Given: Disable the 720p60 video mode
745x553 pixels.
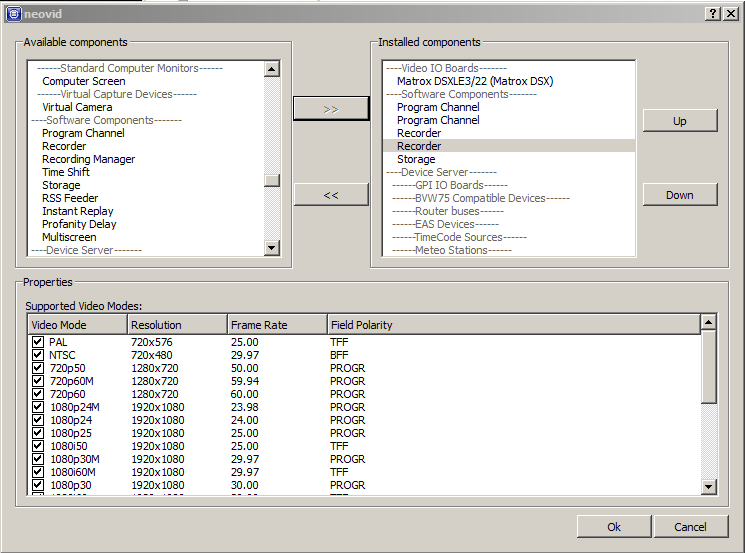Looking at the screenshot, I should point(38,394).
